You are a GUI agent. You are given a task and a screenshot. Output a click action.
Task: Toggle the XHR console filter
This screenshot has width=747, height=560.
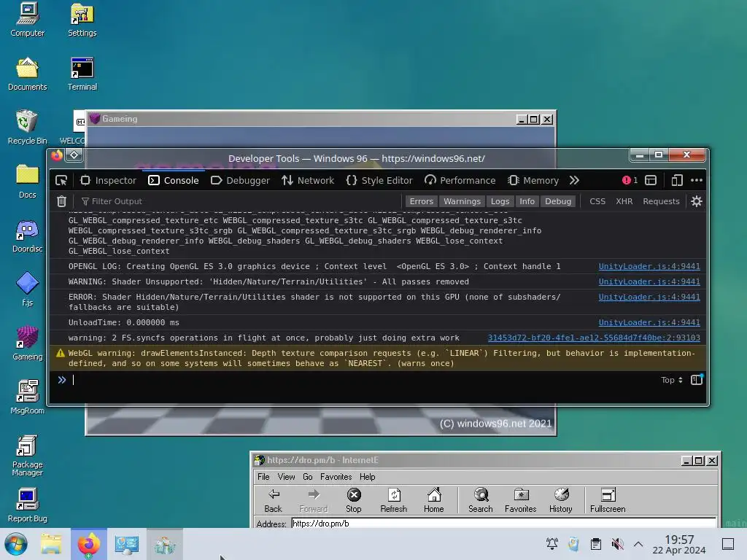coord(624,201)
